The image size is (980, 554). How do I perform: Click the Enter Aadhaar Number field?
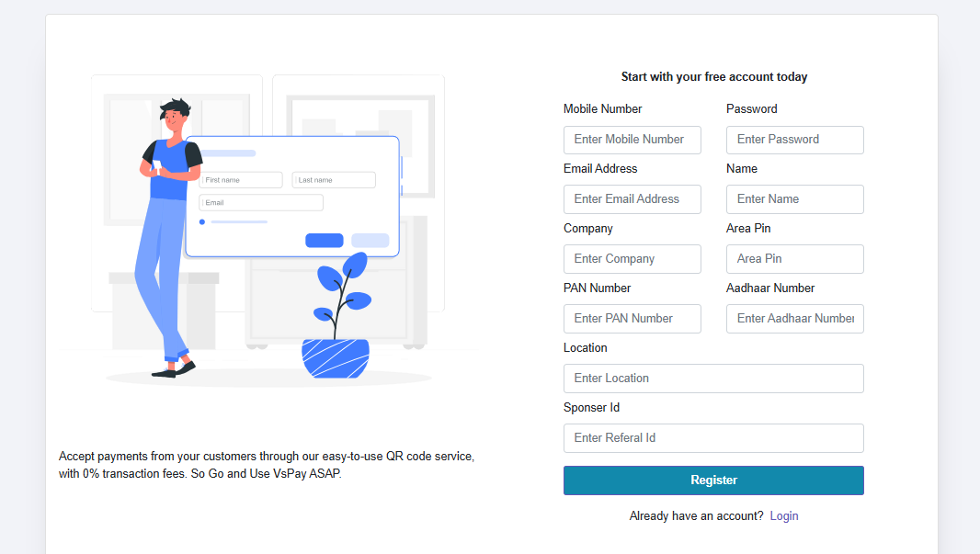[x=794, y=319]
